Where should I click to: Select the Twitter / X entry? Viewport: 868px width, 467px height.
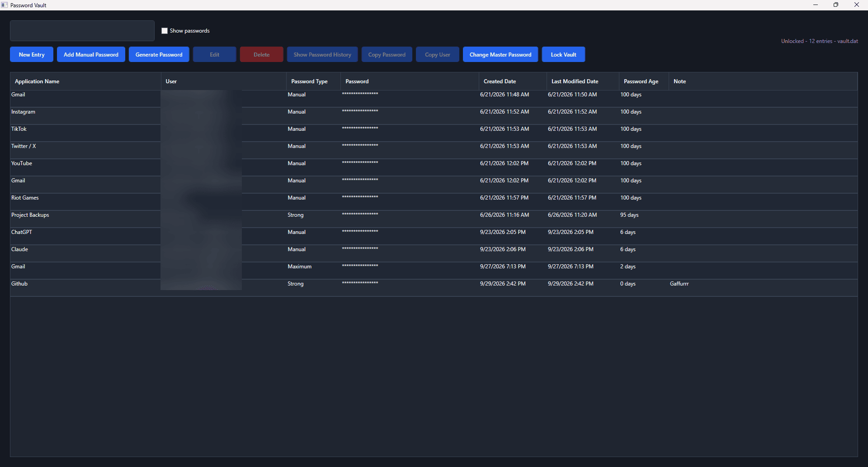[434, 150]
